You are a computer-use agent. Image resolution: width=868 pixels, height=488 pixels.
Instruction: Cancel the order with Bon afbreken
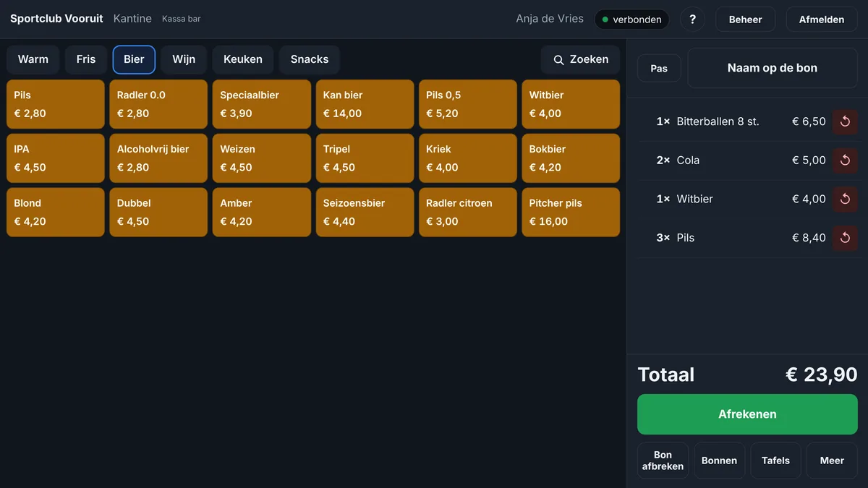tap(663, 461)
